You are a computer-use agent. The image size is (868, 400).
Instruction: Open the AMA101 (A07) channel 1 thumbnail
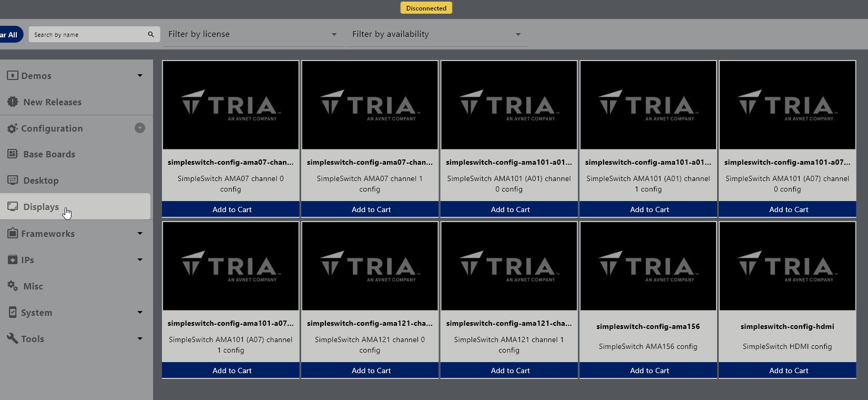tap(231, 266)
